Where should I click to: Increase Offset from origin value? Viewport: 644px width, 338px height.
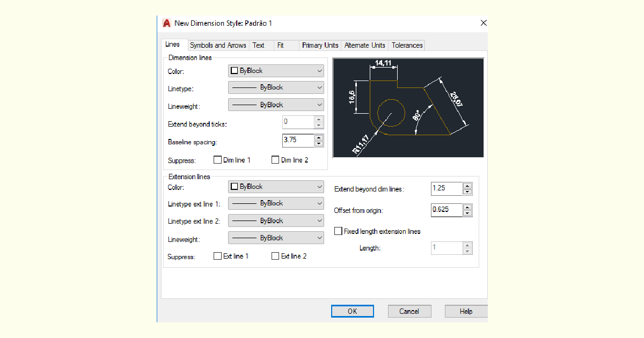(467, 207)
